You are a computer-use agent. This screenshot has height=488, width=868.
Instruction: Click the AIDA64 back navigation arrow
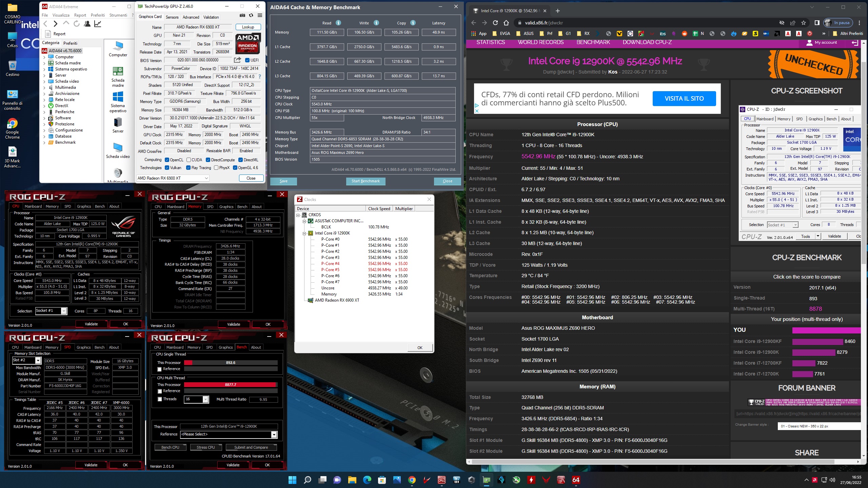point(45,24)
